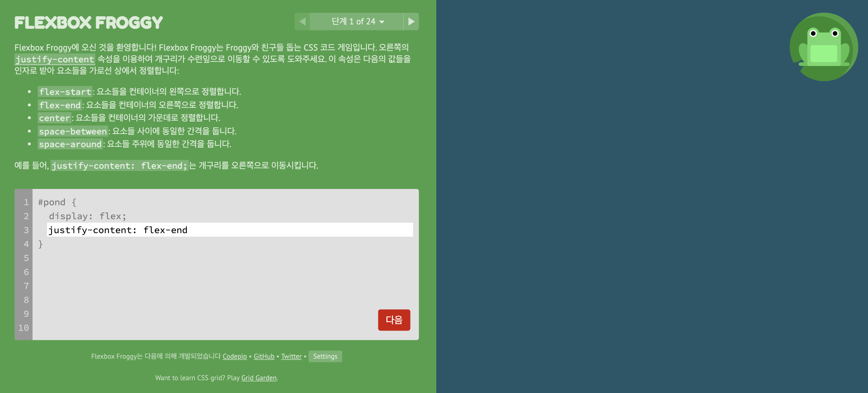Click the flex-end code keyword in list
Viewport: 868px width, 393px height.
coord(60,105)
